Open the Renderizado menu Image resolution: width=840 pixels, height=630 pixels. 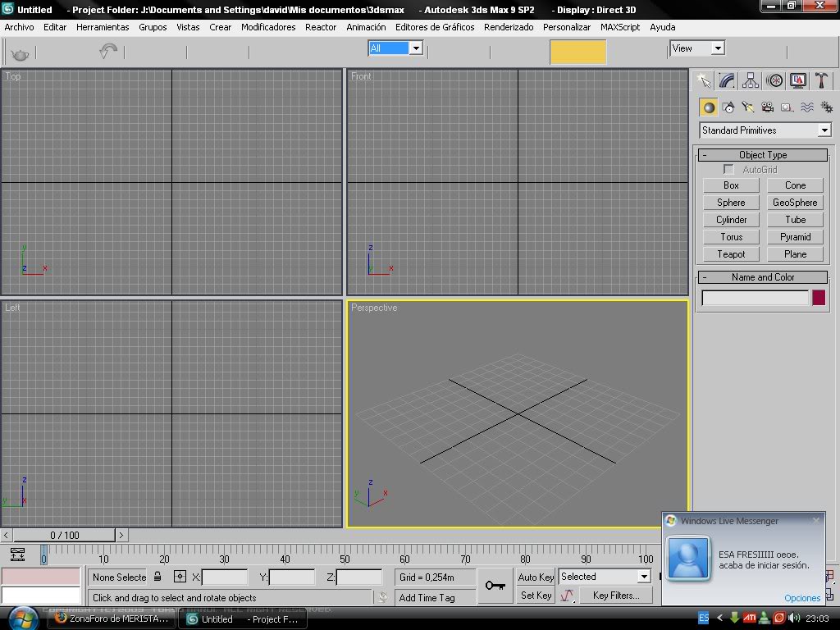pos(509,27)
